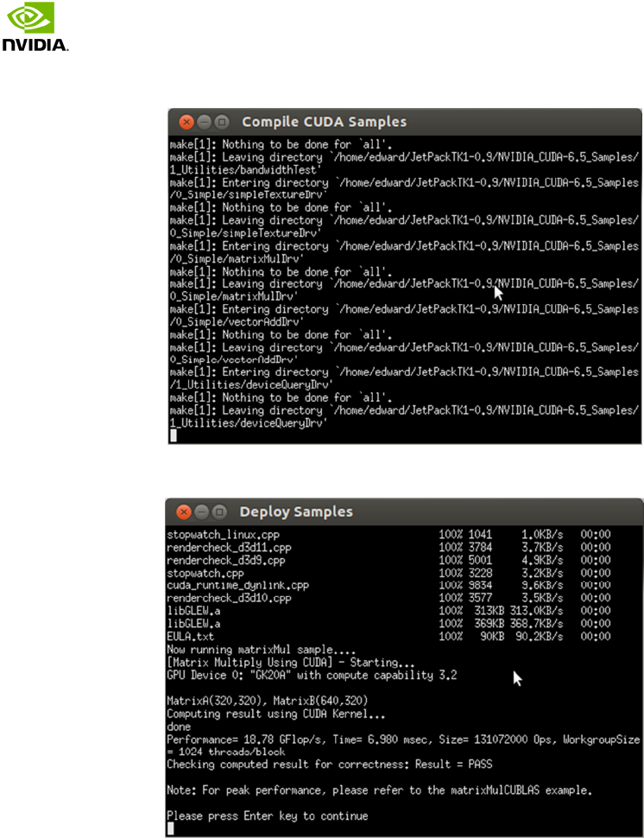Screen dimensions: 644x838
Task: Click the 'Note: For peak performance' line
Action: 380,790
